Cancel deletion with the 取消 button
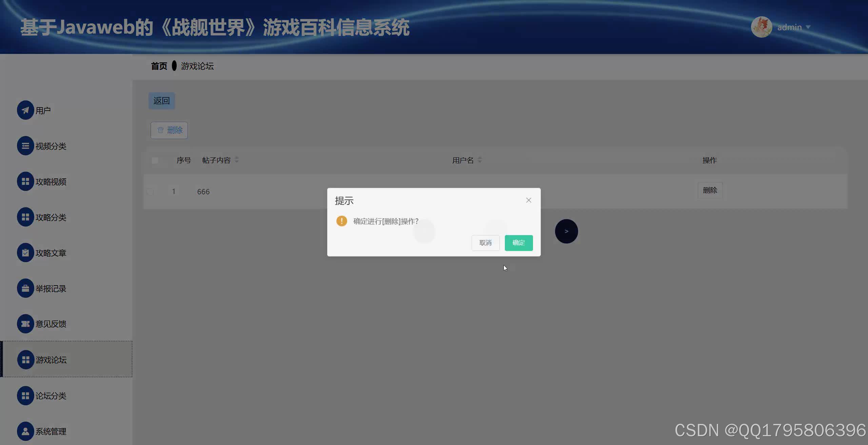This screenshot has height=445, width=868. coord(485,243)
